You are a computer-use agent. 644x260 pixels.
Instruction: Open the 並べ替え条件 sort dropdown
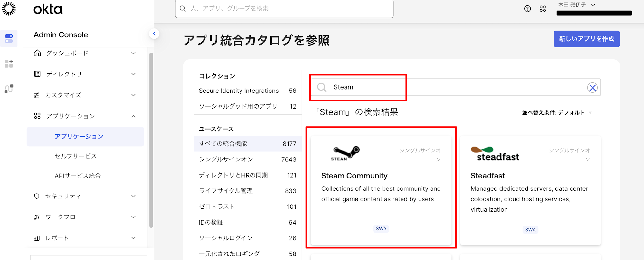557,113
